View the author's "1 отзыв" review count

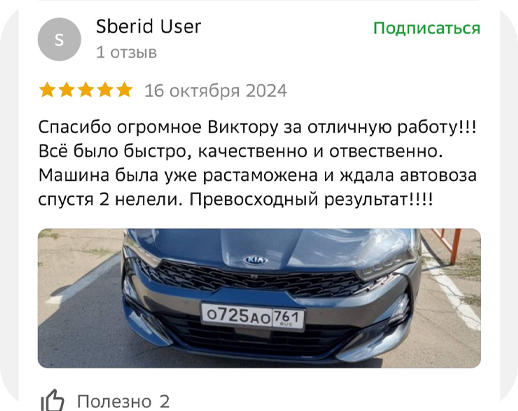[126, 52]
